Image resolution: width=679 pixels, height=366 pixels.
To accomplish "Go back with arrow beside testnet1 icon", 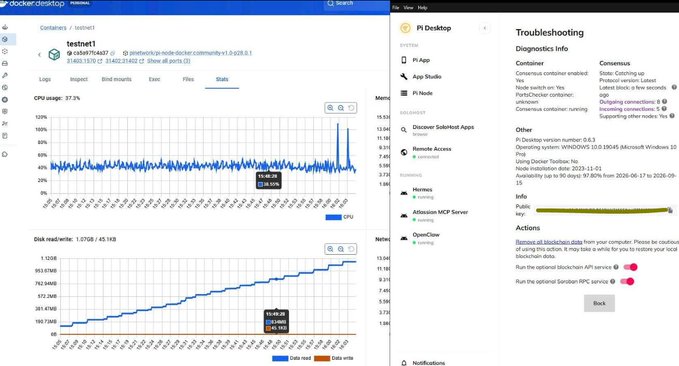I will pos(39,55).
